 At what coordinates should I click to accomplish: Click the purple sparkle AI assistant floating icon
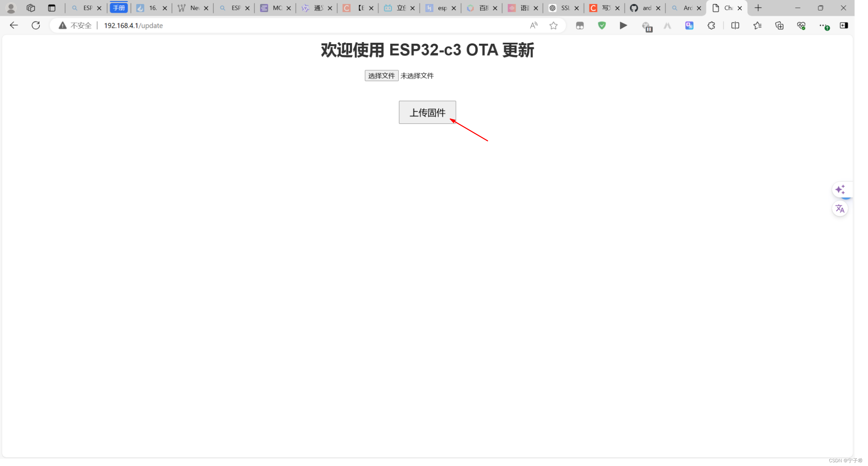pos(840,189)
